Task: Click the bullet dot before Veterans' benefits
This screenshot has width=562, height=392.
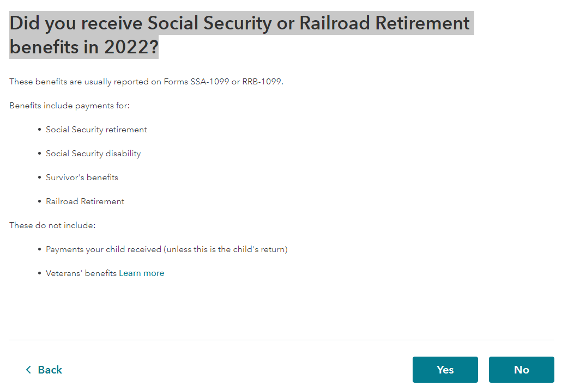Action: 39,273
